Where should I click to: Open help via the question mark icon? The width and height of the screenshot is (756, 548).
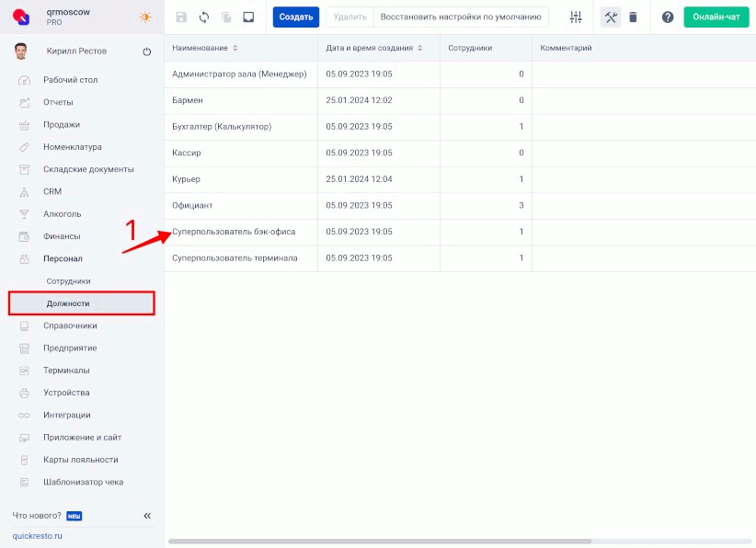click(668, 17)
